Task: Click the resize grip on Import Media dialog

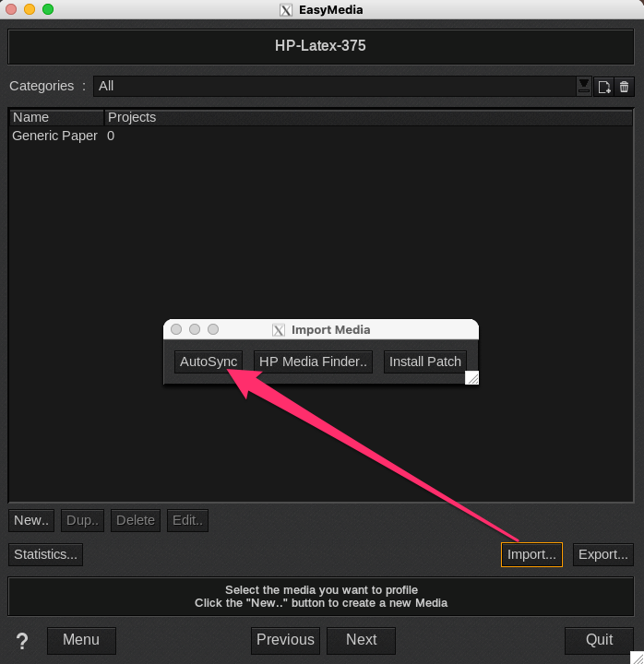Action: 471,377
